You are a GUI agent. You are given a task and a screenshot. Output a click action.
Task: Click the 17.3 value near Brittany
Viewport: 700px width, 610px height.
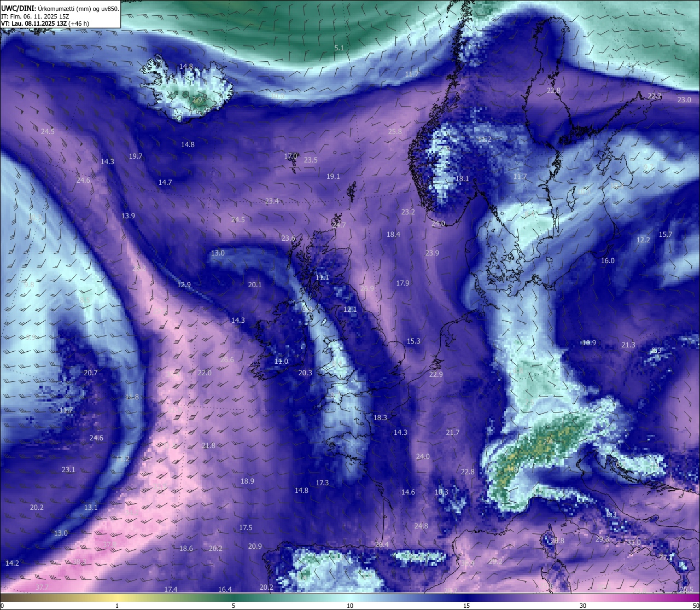click(x=322, y=483)
